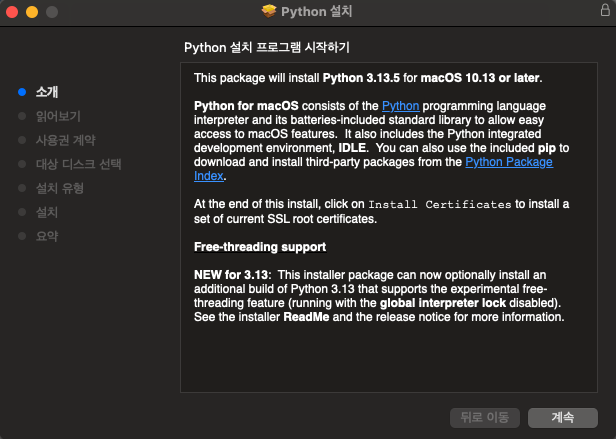Click the 뒤로 이동 back button
The image size is (616, 439).
click(485, 417)
